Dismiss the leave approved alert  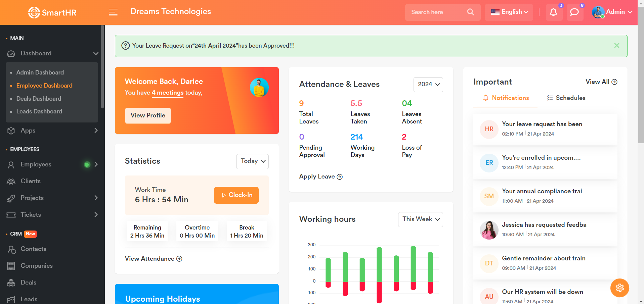pos(616,46)
